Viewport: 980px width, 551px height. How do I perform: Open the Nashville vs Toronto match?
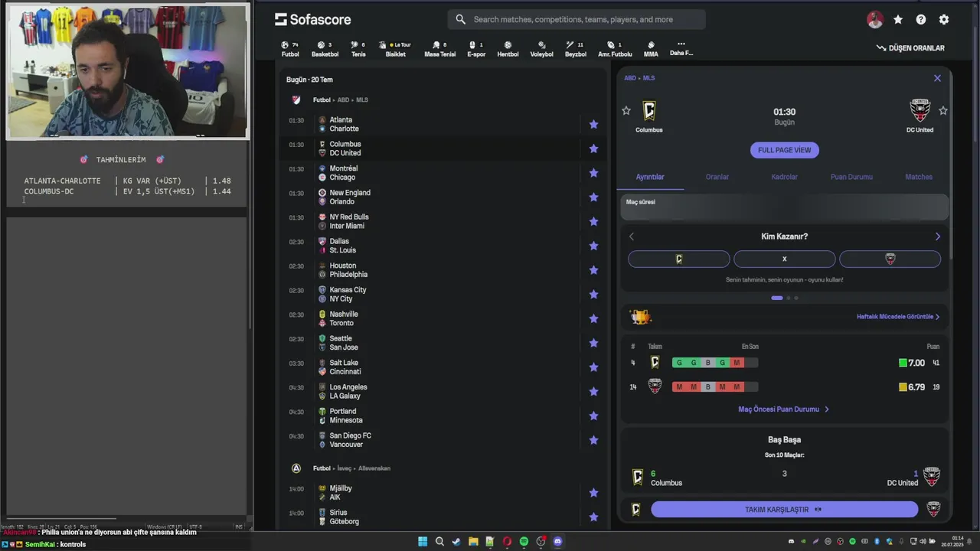pos(443,318)
